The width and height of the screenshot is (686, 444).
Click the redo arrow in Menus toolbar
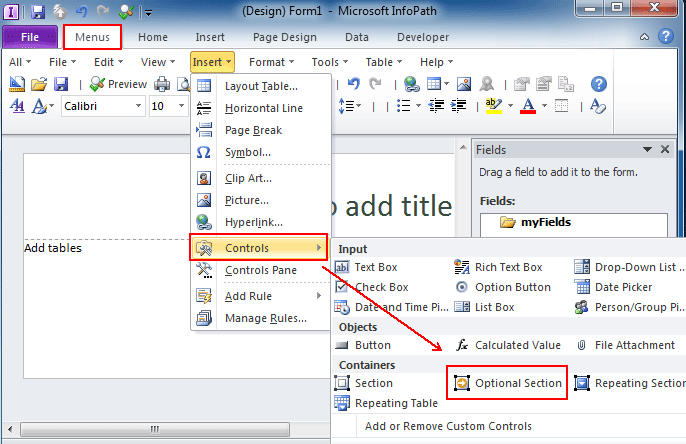click(375, 83)
